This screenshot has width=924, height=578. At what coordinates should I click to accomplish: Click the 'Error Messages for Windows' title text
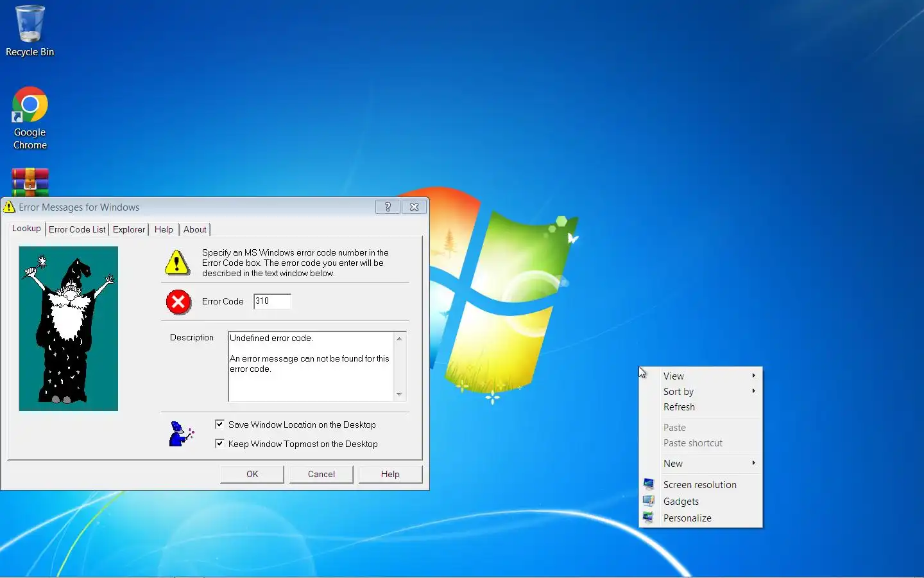[79, 207]
